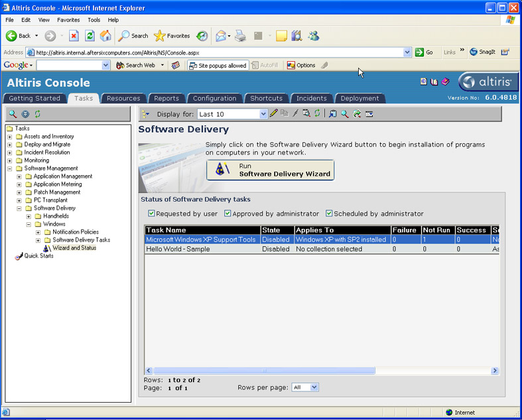The height and width of the screenshot is (420, 522).
Task: Click the greyed copy icon in toolbar
Action: pos(285,113)
